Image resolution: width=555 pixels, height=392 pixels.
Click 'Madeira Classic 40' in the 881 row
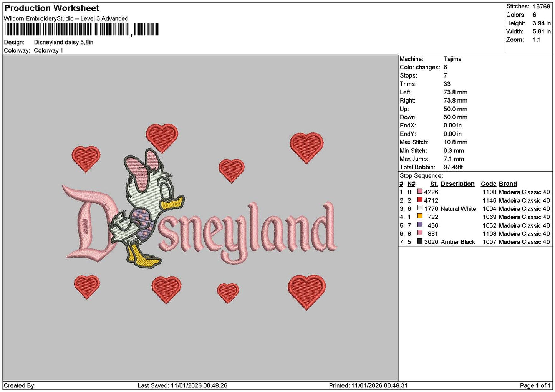(x=524, y=233)
